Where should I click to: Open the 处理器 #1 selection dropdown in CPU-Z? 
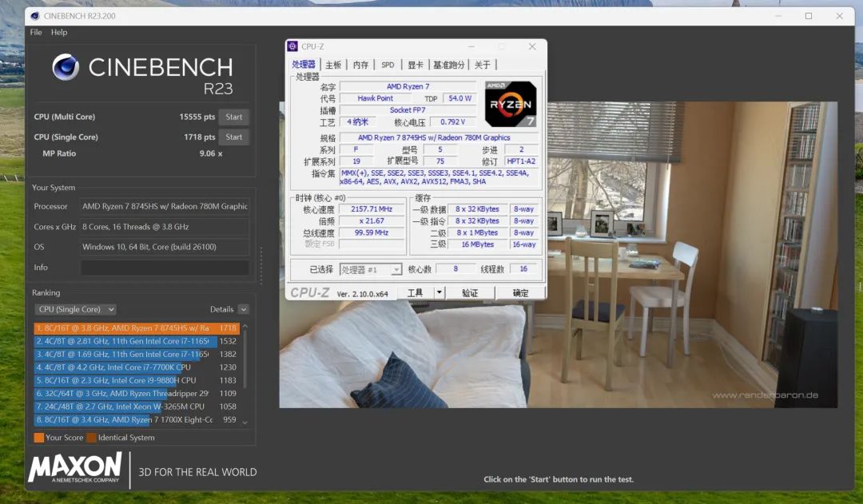click(371, 270)
